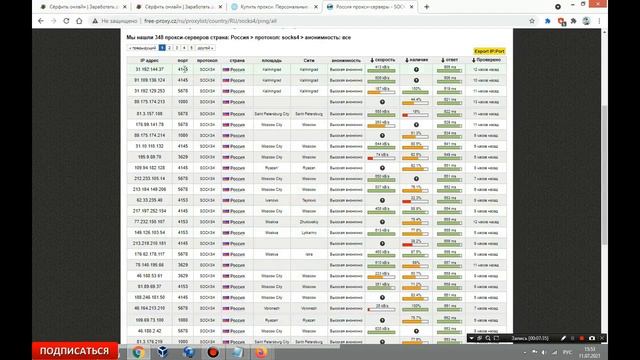Reload the proxy list page
The width and height of the screenshot is (640, 360).
tap(66, 21)
